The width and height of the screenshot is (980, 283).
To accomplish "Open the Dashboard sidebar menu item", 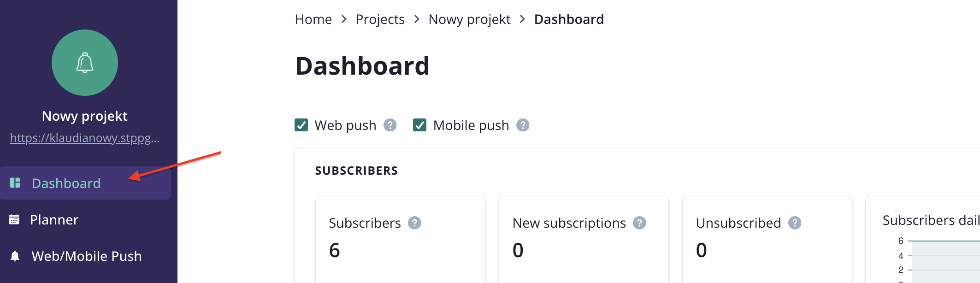I will point(66,183).
